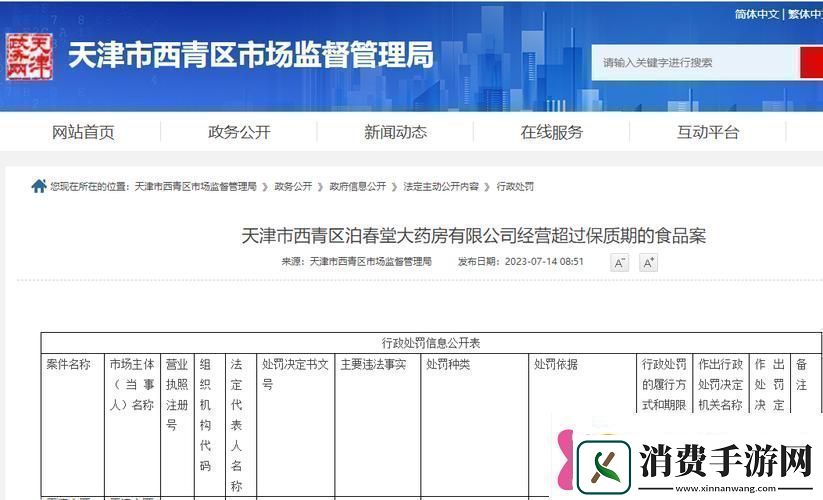
Task: Click column header 行政处罚的履行方式和期限
Action: click(x=664, y=385)
